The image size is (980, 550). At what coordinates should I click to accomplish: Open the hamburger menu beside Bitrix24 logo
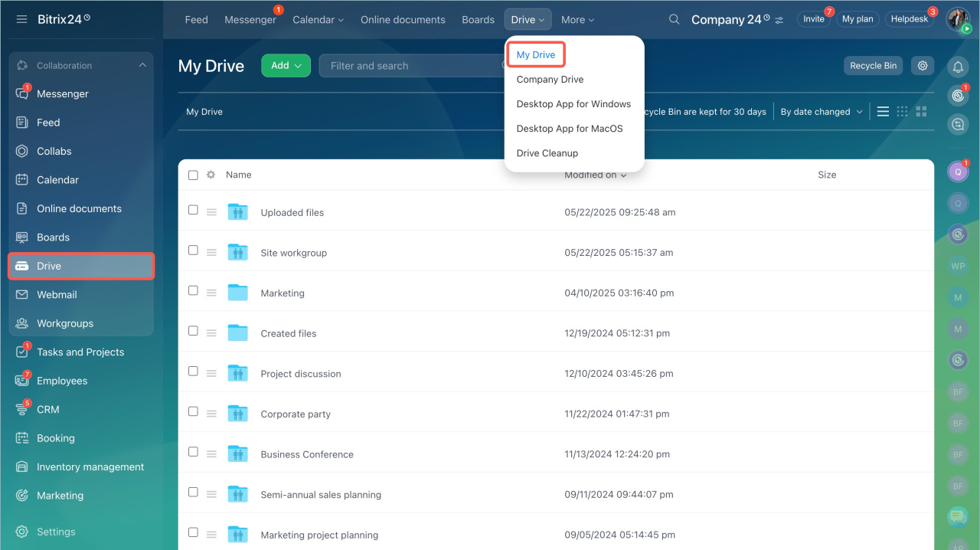point(21,19)
